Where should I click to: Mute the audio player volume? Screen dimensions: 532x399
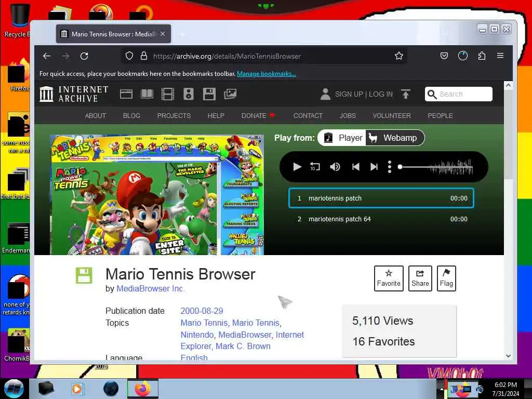(335, 167)
